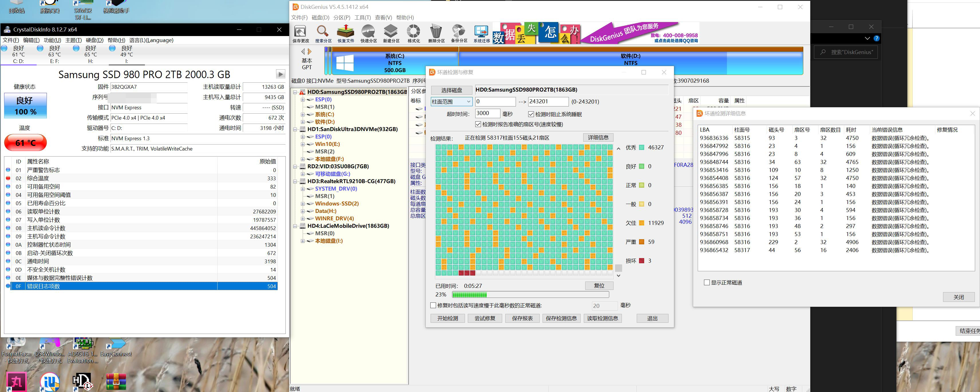Launch the System Migration (系统迁移) tool
The height and width of the screenshot is (392, 980).
[x=481, y=34]
